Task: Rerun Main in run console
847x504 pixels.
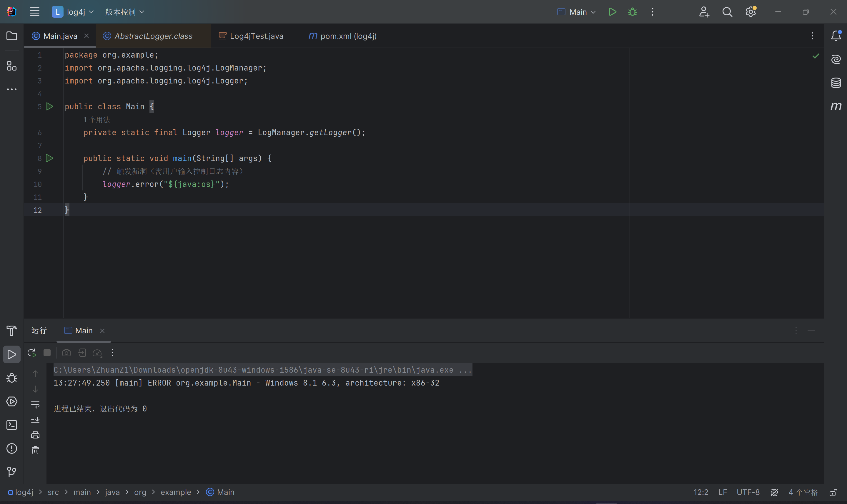Action: point(31,353)
